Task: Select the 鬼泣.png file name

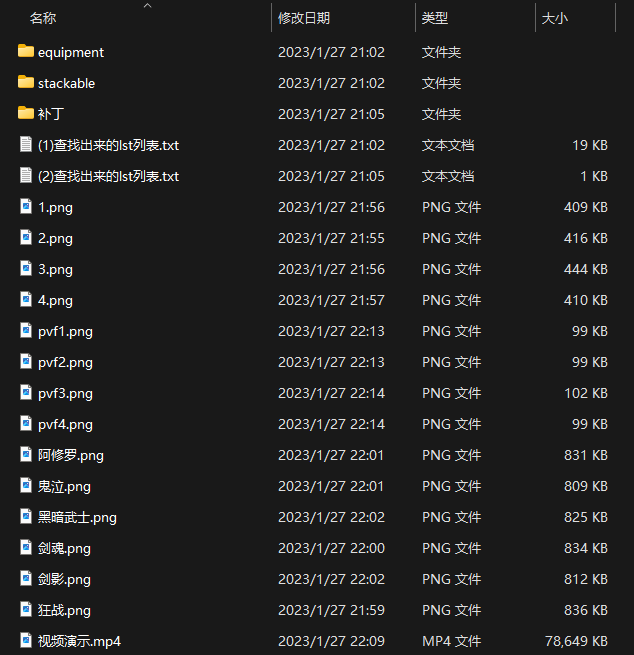Action: [64, 487]
